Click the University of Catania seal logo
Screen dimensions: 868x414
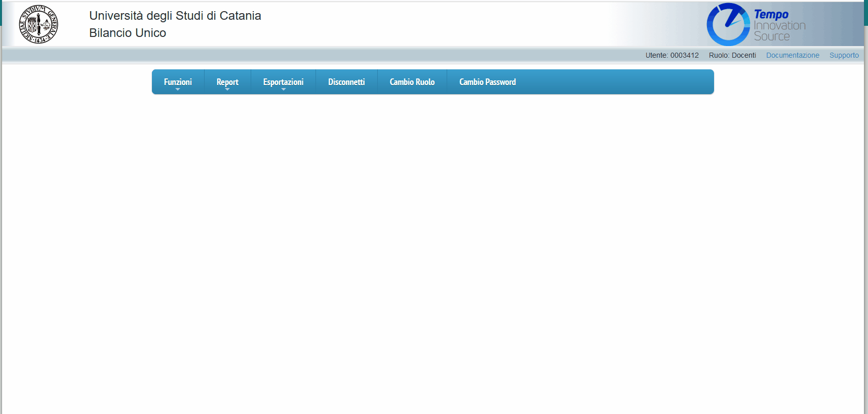pos(38,24)
